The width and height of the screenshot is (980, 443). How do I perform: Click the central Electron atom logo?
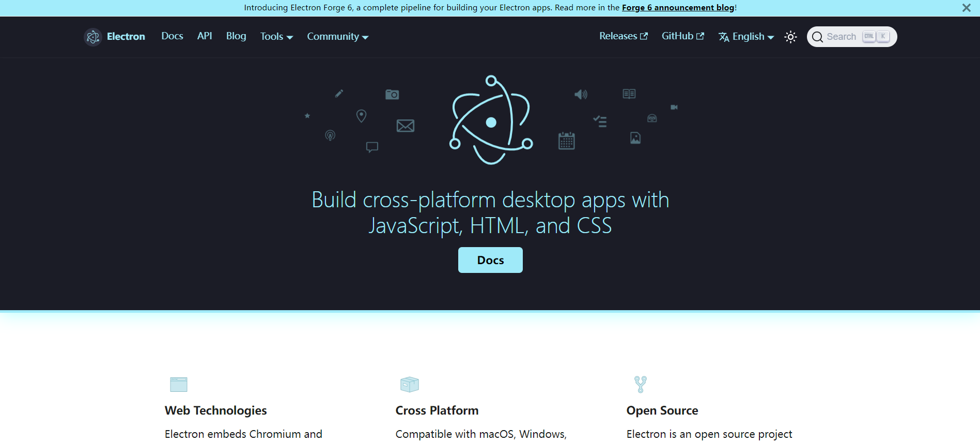click(491, 120)
